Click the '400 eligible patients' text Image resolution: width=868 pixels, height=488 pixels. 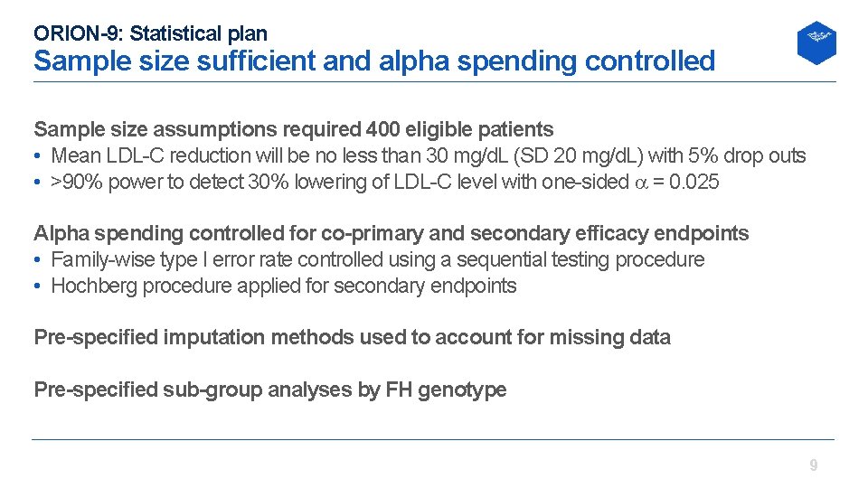(460, 129)
